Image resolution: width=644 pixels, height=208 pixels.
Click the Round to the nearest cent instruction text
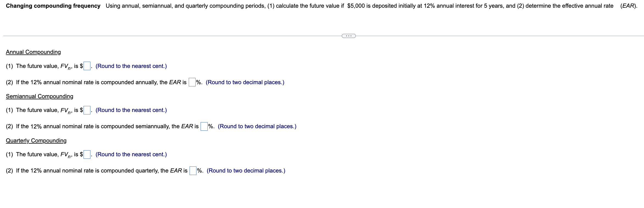[131, 66]
